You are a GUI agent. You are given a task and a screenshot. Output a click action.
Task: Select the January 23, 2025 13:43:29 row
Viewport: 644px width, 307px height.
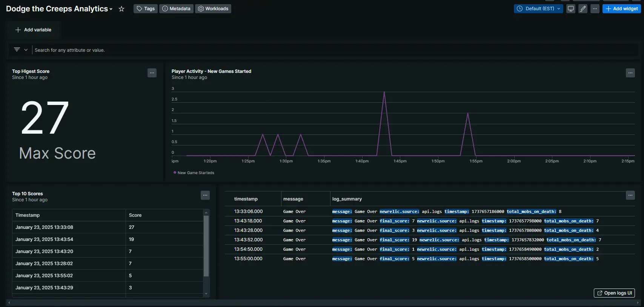pyautogui.click(x=108, y=288)
